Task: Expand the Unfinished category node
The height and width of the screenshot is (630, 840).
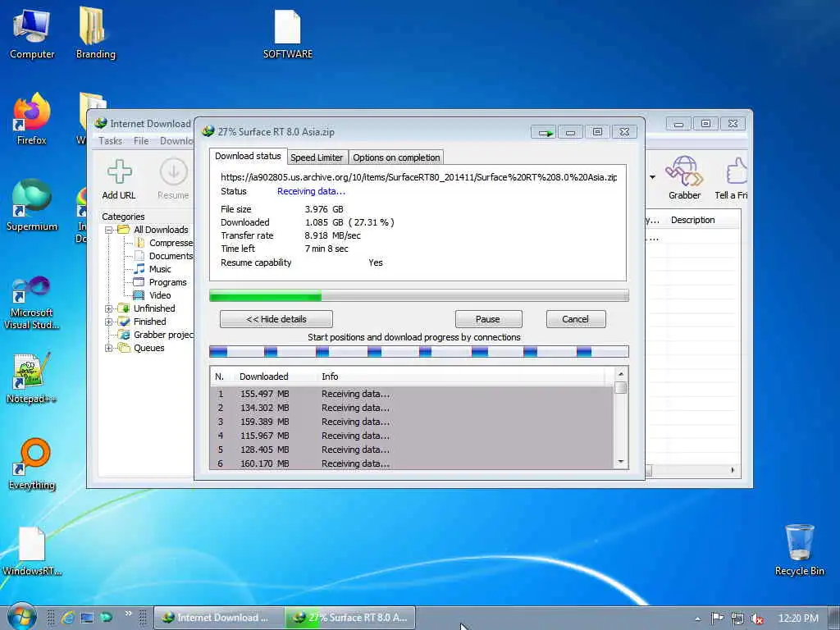Action: [x=109, y=308]
